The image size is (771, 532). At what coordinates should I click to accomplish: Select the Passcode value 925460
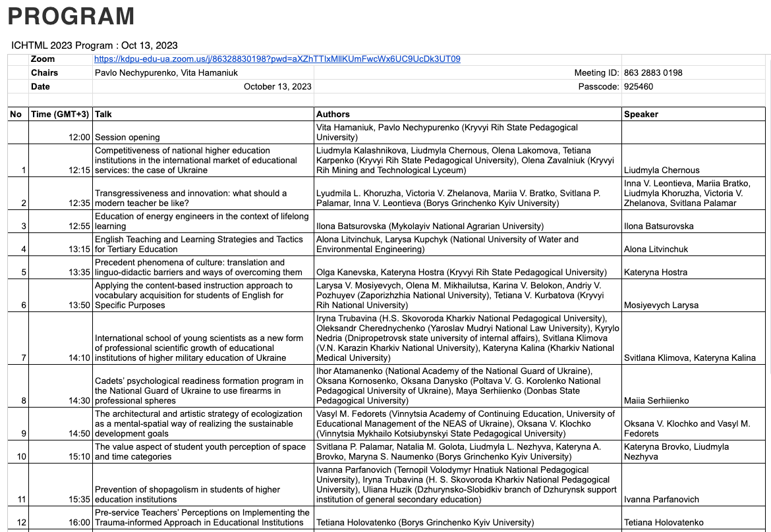638,87
